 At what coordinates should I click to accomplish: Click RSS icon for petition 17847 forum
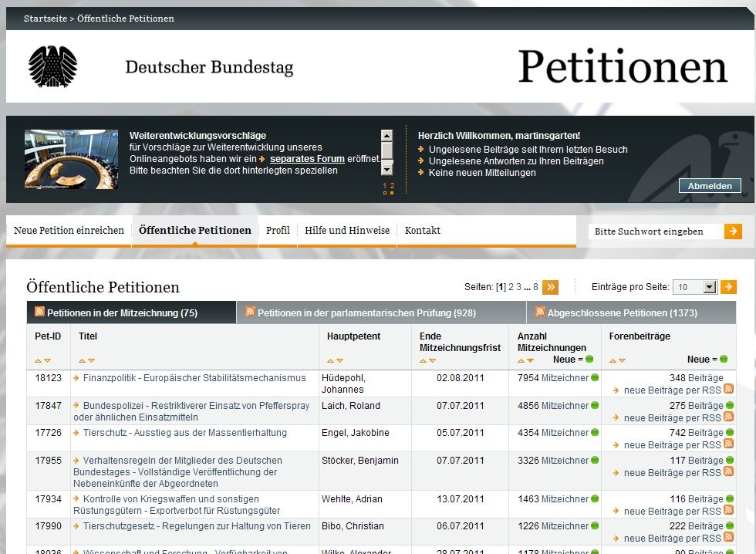[728, 417]
